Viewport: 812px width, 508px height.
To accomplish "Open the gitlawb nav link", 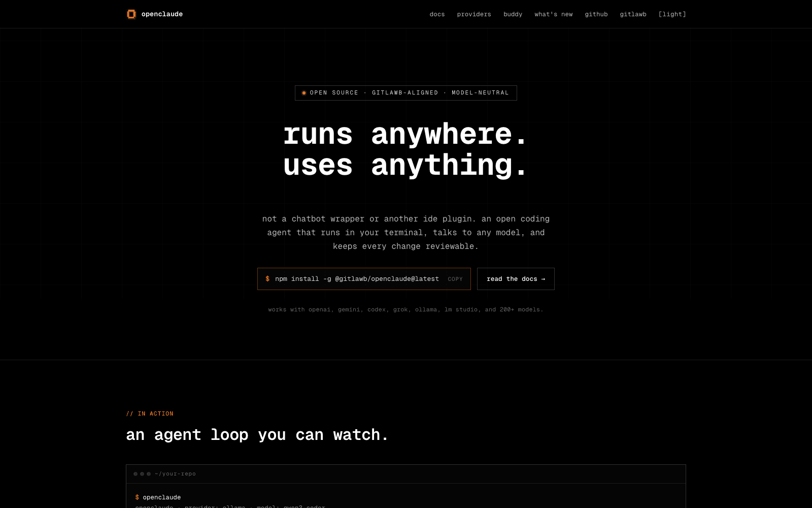I will (x=633, y=14).
